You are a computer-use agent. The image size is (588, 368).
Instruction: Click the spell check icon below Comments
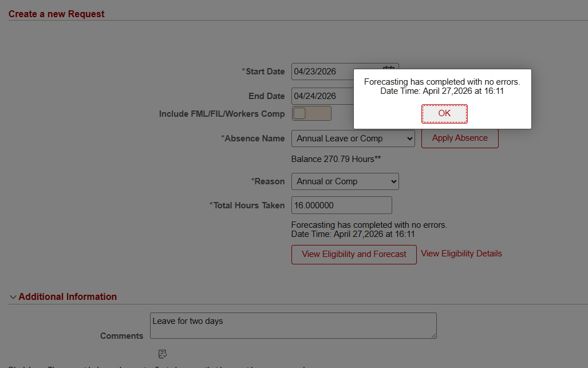coord(163,354)
